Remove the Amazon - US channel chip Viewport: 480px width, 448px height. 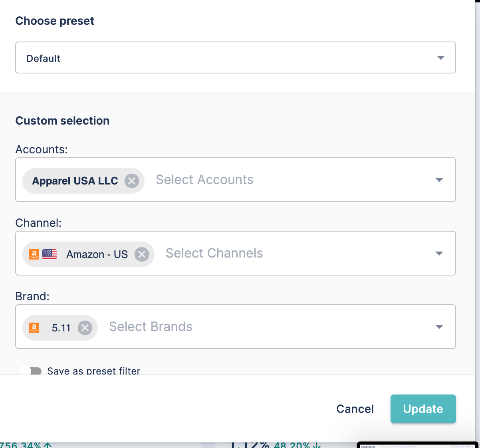pos(141,254)
